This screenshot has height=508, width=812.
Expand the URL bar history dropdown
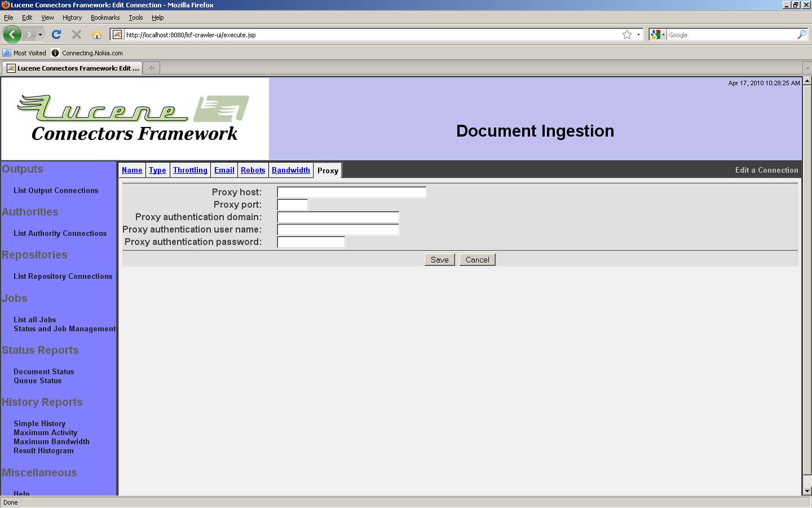638,34
